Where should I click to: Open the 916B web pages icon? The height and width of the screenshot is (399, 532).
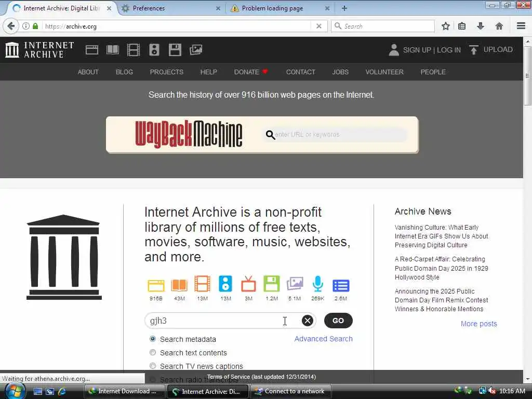156,285
